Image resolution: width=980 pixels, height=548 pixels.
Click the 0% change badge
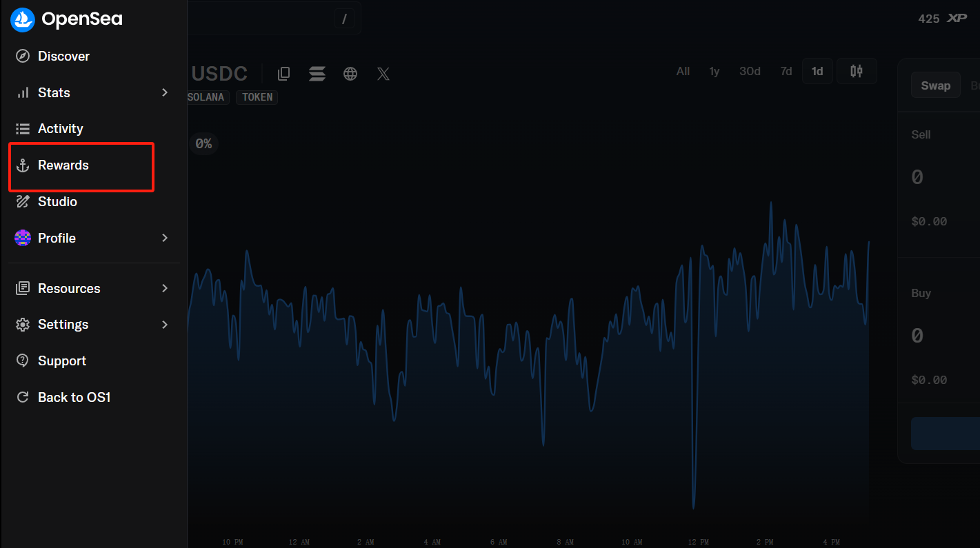point(203,143)
